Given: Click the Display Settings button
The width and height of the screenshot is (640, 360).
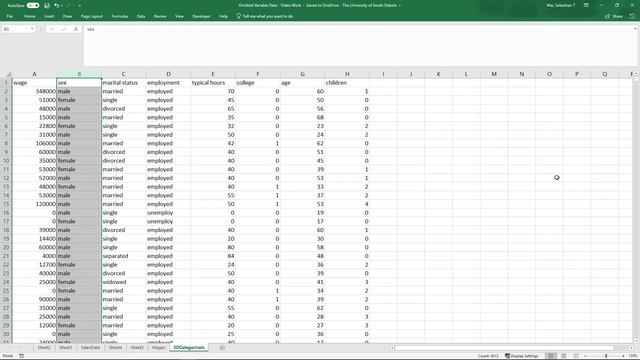Looking at the screenshot, I should tap(522, 356).
